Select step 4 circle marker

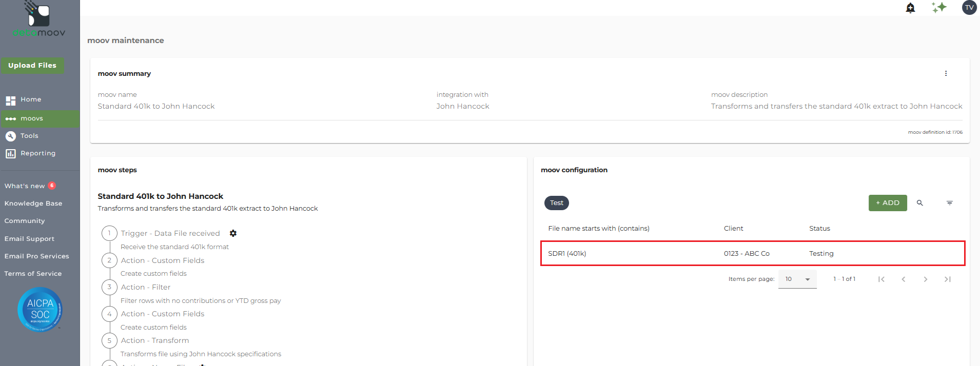tap(109, 314)
